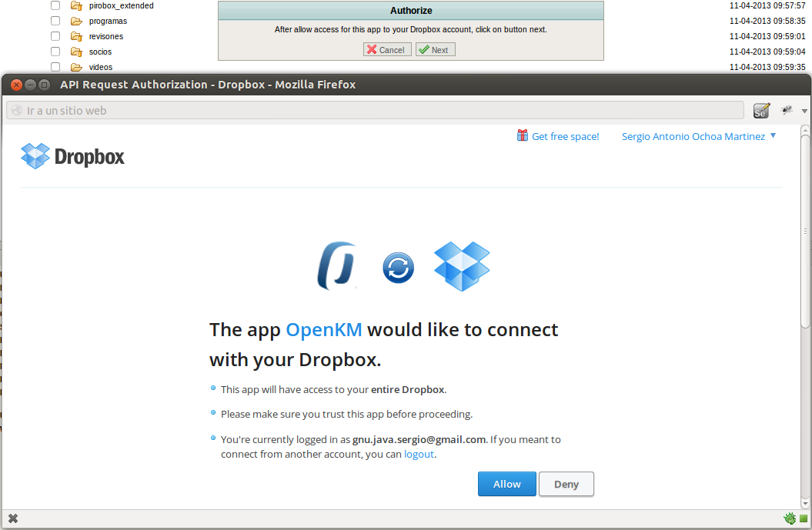Check the videos folder checkbox
The width and height of the screenshot is (812, 530).
(55, 67)
